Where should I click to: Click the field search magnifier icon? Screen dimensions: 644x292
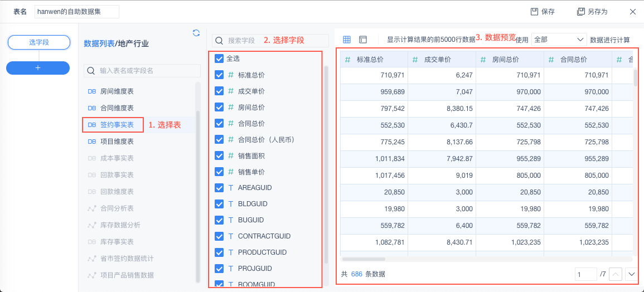click(219, 41)
